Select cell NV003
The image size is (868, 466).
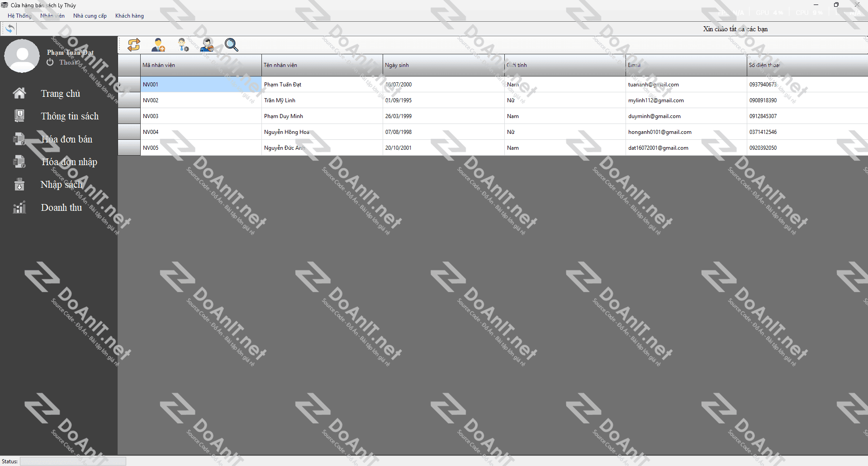pyautogui.click(x=201, y=116)
